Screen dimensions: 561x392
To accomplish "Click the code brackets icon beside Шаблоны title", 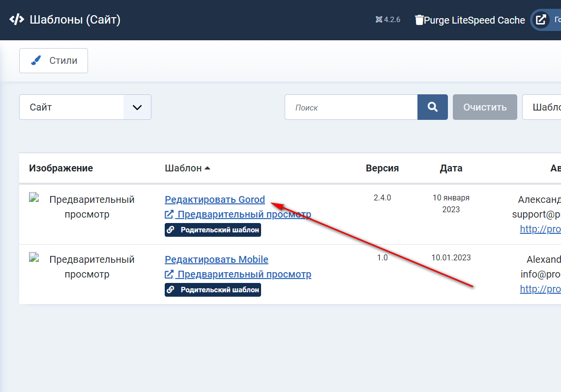I will pos(17,20).
